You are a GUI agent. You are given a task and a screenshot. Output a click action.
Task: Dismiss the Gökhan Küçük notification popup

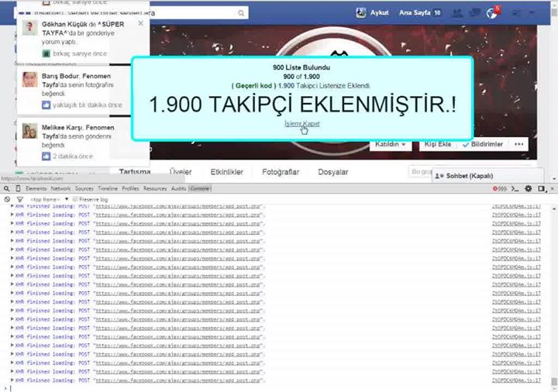click(140, 23)
